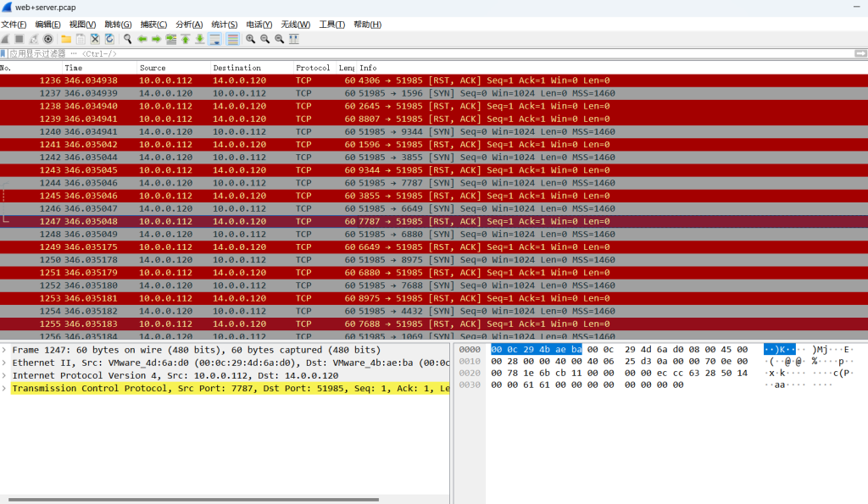Minimize the Wireshark window
This screenshot has height=504, width=868.
pos(856,7)
